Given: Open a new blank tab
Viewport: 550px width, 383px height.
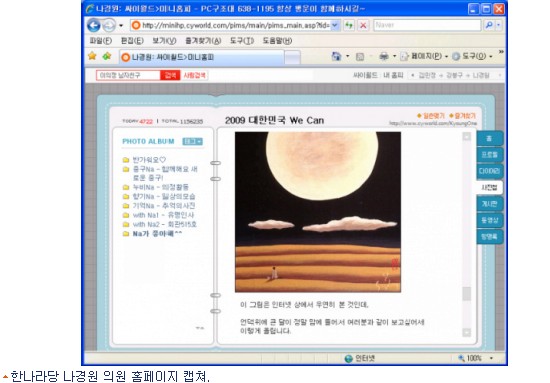Looking at the screenshot, I should click(292, 58).
